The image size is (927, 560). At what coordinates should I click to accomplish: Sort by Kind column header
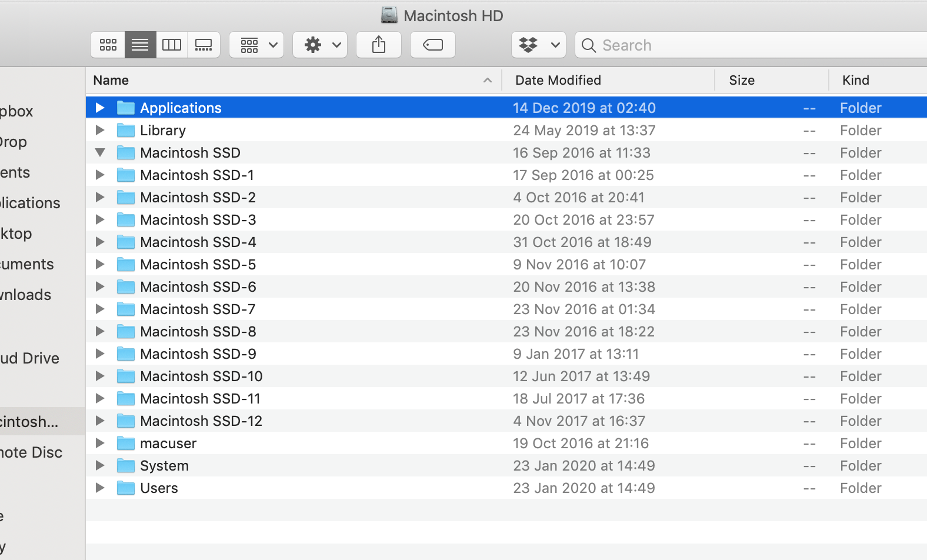click(878, 80)
